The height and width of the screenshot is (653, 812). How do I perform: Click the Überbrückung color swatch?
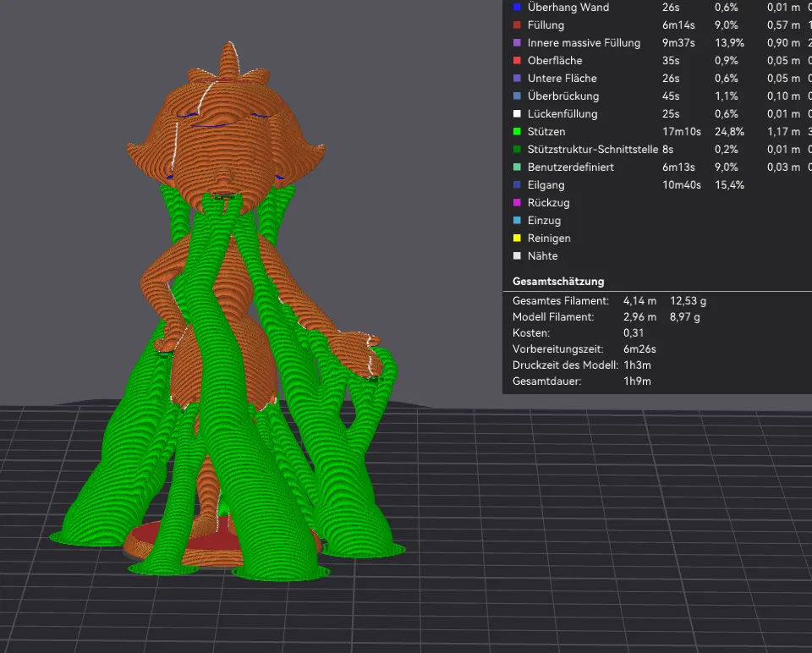(x=516, y=96)
